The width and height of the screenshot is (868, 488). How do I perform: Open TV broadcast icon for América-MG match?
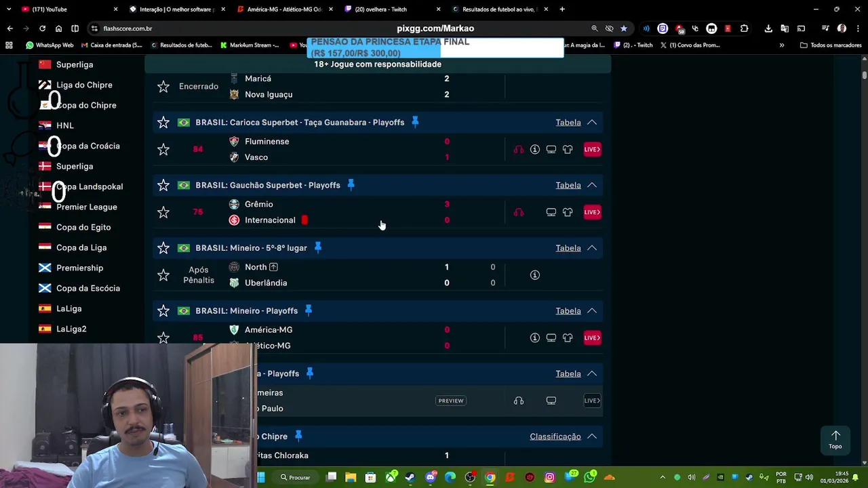point(551,338)
